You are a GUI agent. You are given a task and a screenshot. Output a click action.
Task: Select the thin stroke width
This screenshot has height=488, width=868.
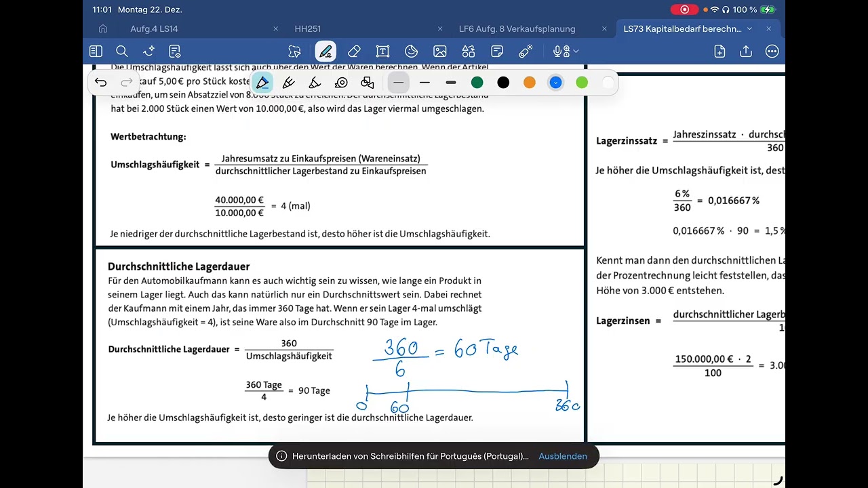(x=399, y=83)
